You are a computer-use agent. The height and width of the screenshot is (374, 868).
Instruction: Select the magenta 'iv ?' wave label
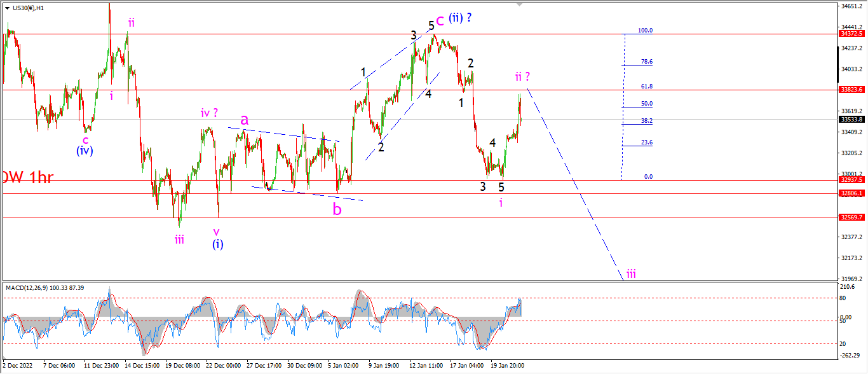coord(210,113)
